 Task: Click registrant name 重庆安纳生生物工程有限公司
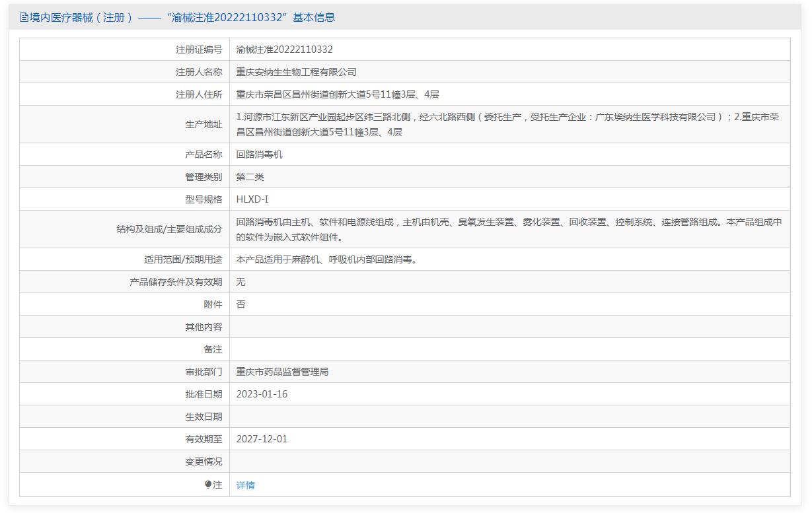click(296, 72)
